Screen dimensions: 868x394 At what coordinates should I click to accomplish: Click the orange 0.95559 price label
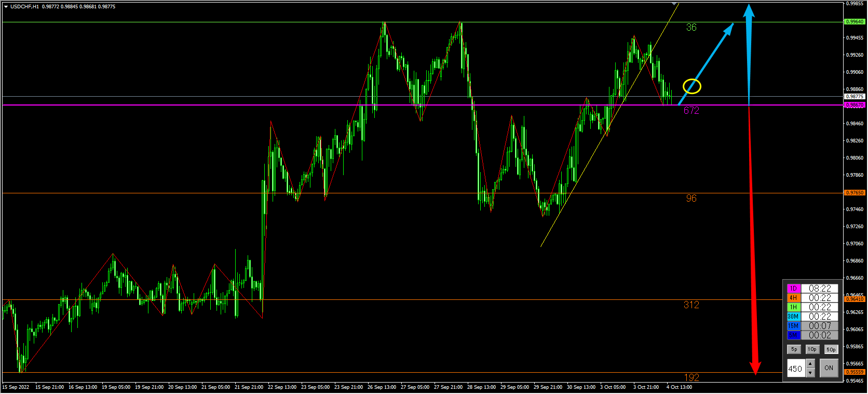(855, 372)
